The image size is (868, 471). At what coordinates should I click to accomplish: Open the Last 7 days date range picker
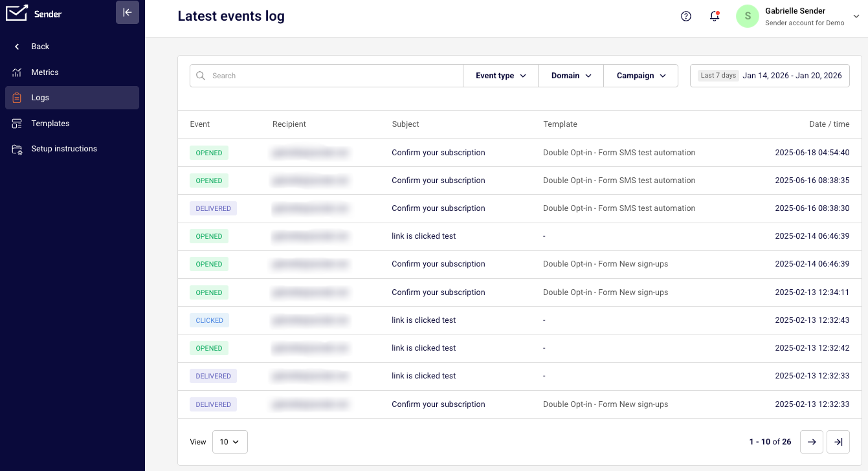[x=770, y=76]
